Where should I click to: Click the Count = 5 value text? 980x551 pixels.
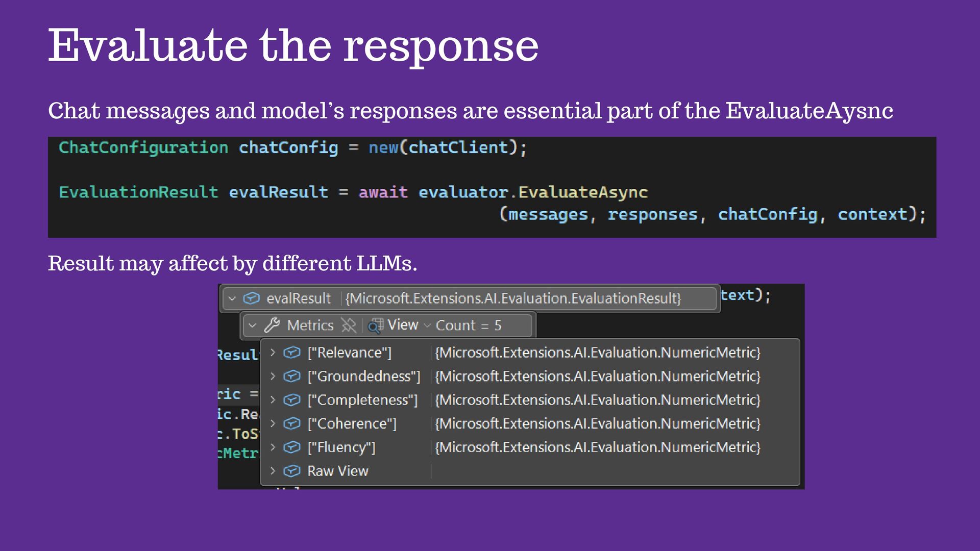pyautogui.click(x=469, y=325)
